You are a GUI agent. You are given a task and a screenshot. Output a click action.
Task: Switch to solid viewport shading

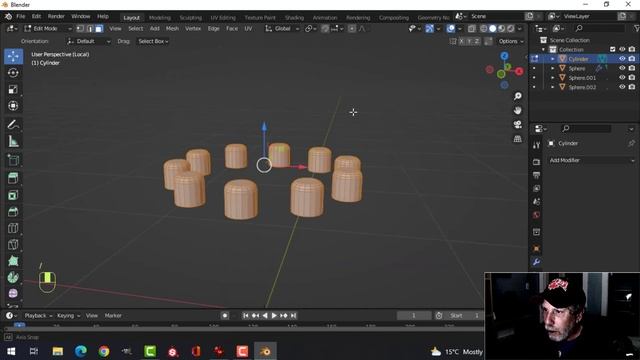(x=493, y=29)
